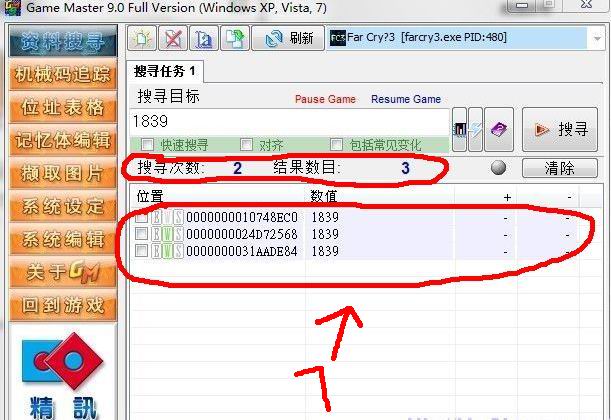The image size is (611, 420).
Task: Click the copy task green arrow icon
Action: click(x=235, y=38)
